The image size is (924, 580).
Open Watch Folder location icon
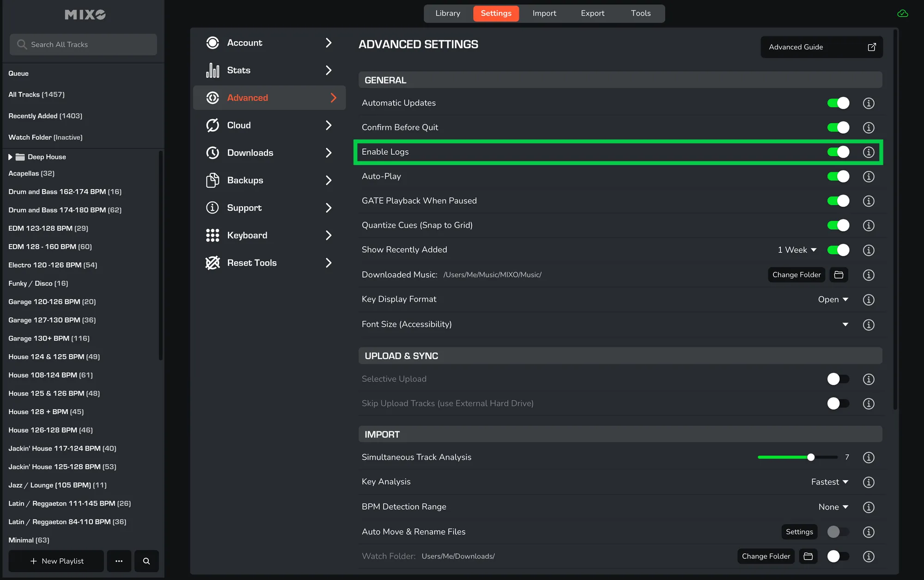(x=808, y=556)
